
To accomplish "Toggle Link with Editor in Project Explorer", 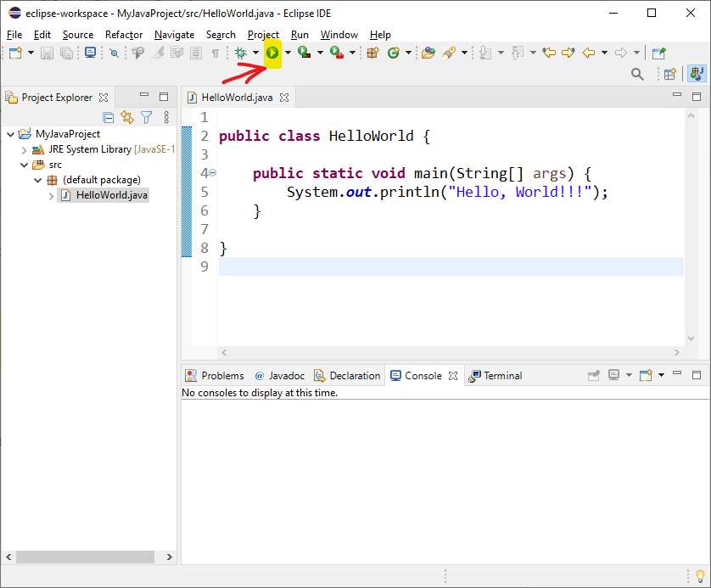I will [x=127, y=117].
